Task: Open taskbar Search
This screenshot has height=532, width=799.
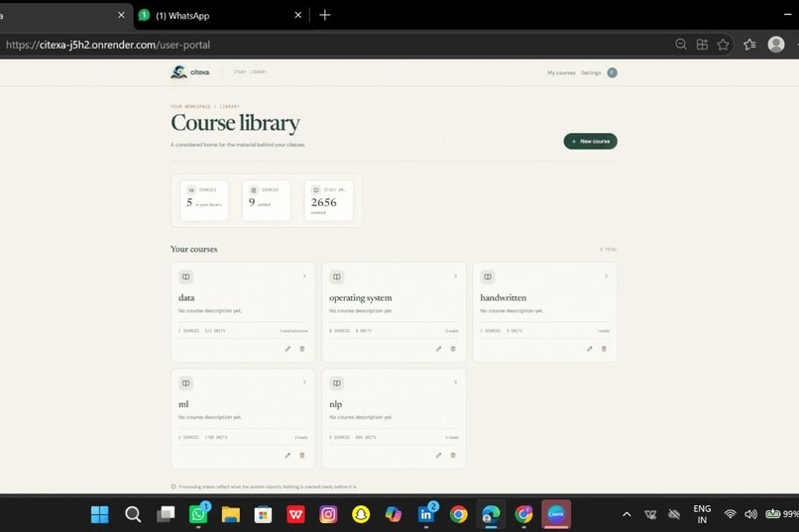Action: (x=133, y=514)
